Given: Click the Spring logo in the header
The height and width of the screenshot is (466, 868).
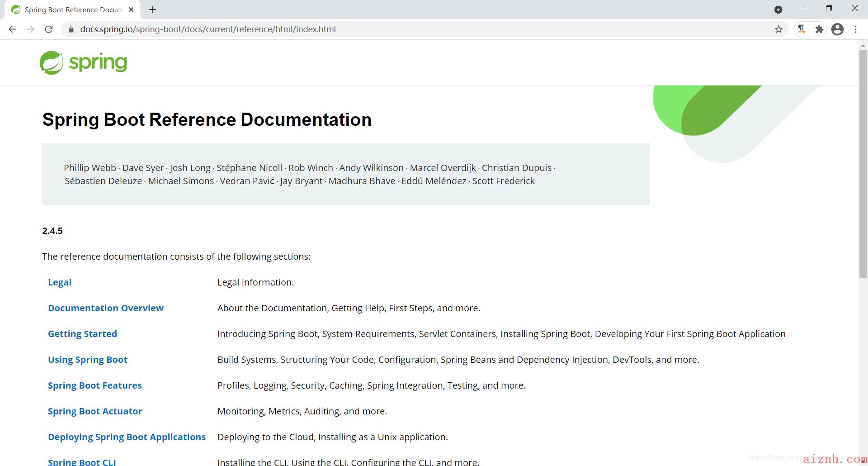Looking at the screenshot, I should point(83,62).
